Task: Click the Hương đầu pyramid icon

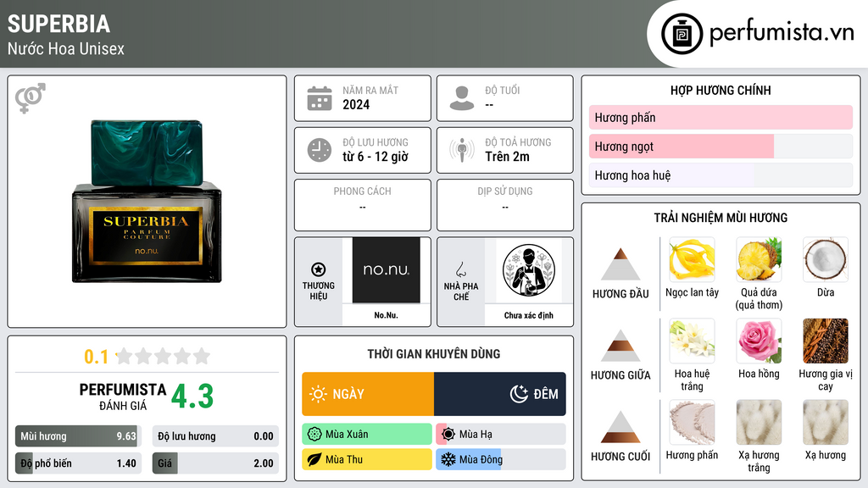Action: [620, 264]
